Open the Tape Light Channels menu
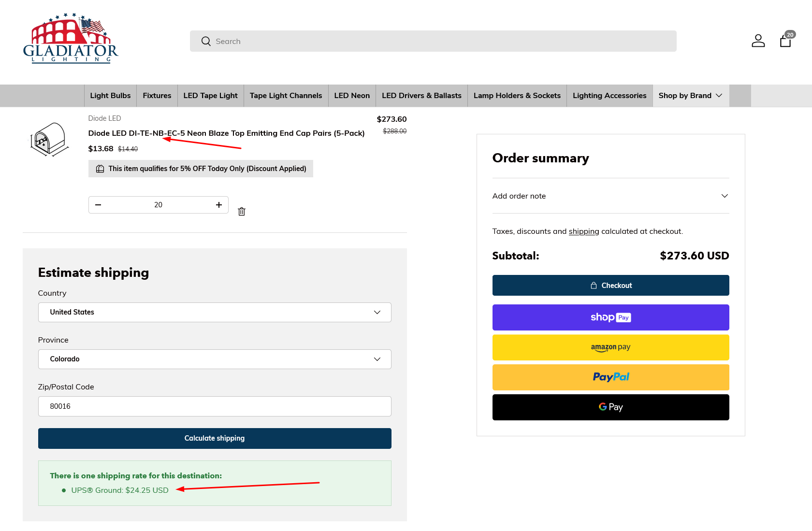 (286, 96)
